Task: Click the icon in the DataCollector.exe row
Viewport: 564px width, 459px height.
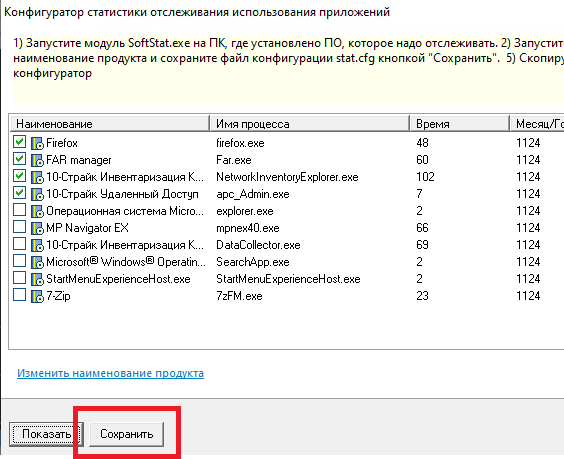Action: (x=37, y=245)
